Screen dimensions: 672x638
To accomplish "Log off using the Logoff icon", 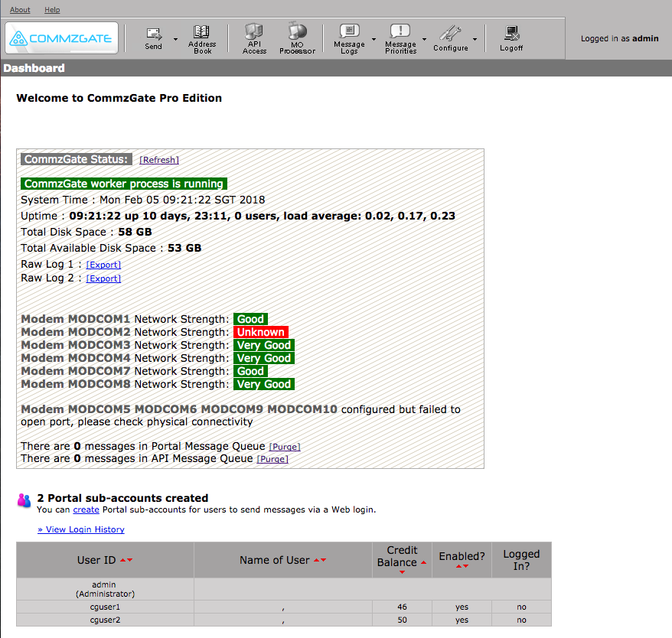I will tap(511, 38).
